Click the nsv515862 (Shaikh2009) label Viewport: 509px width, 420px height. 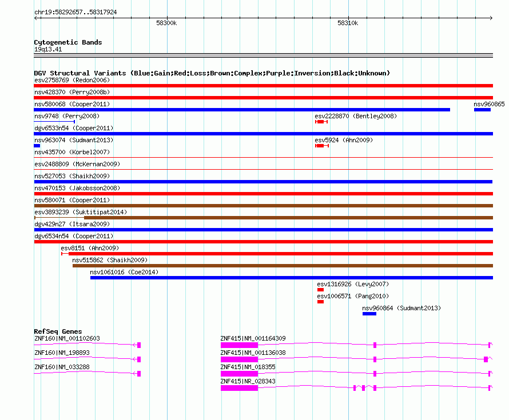coord(110,260)
